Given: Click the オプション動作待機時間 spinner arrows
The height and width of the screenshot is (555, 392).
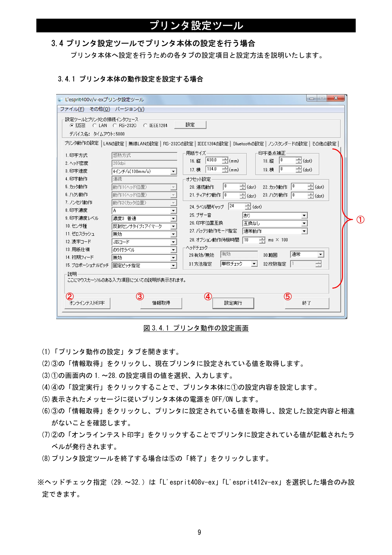Looking at the screenshot, I should (x=262, y=240).
